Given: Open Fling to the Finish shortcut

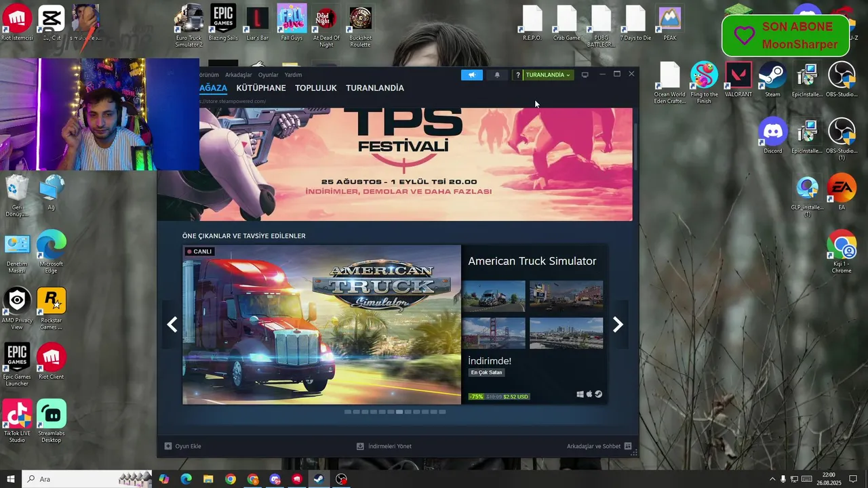Looking at the screenshot, I should [x=704, y=83].
